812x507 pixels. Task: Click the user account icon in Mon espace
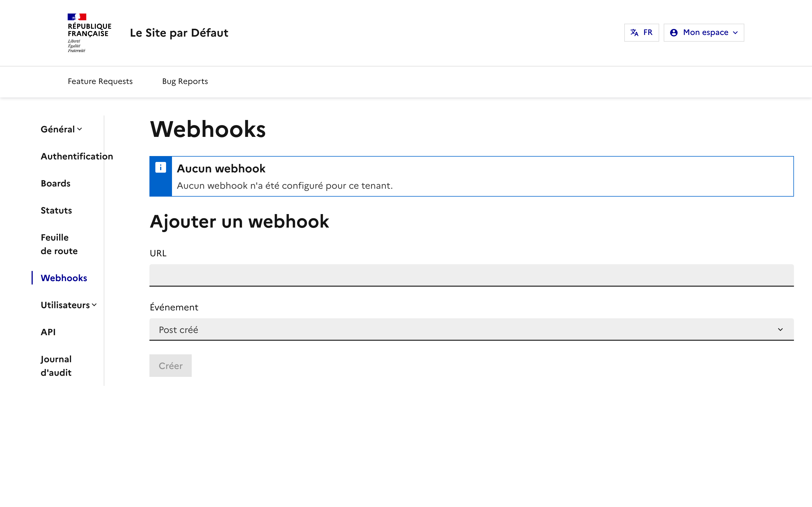pos(674,32)
